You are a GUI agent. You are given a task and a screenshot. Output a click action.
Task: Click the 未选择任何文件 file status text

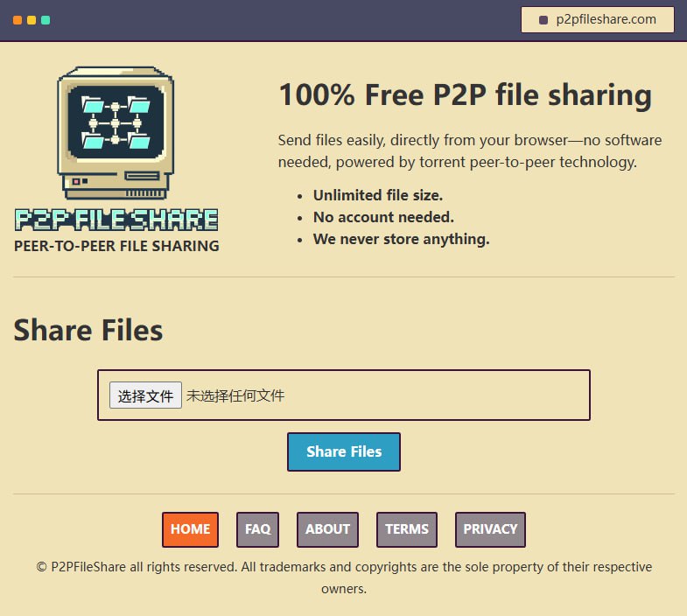pyautogui.click(x=235, y=395)
